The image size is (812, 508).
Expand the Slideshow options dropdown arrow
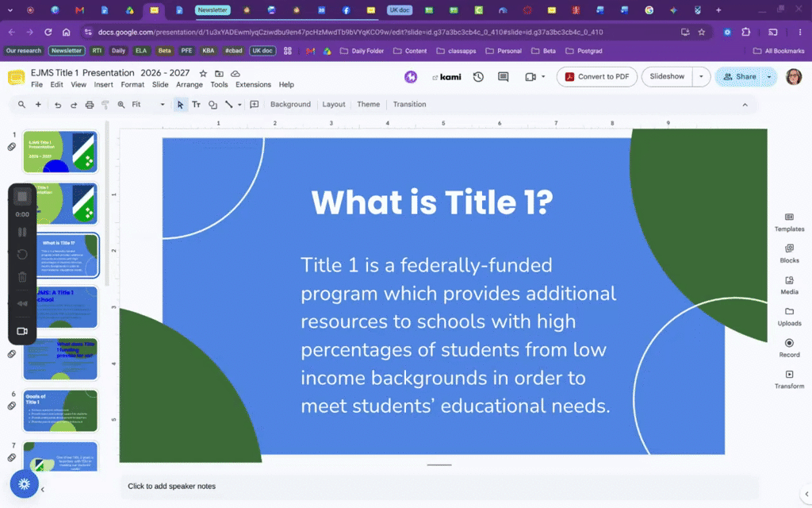pos(701,77)
